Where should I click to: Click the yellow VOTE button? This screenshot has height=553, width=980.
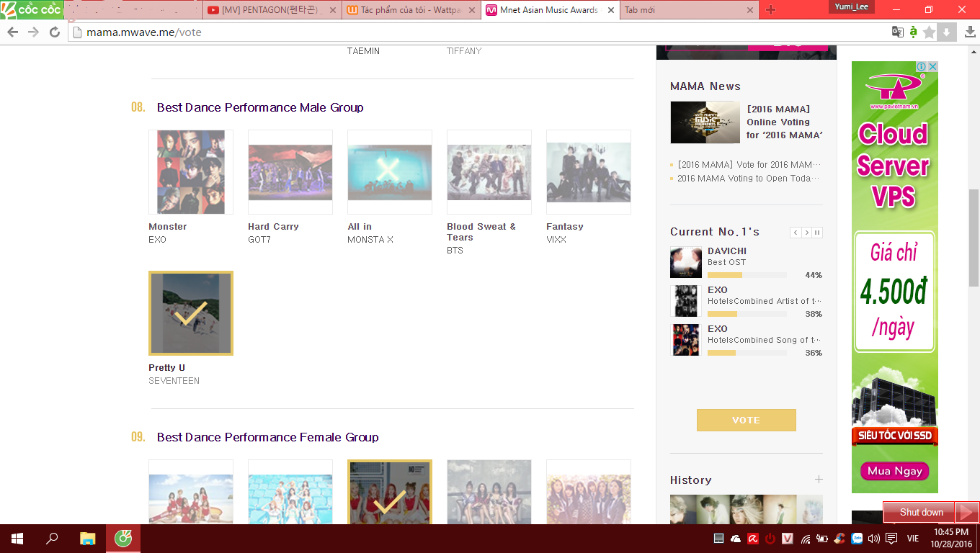pos(746,420)
